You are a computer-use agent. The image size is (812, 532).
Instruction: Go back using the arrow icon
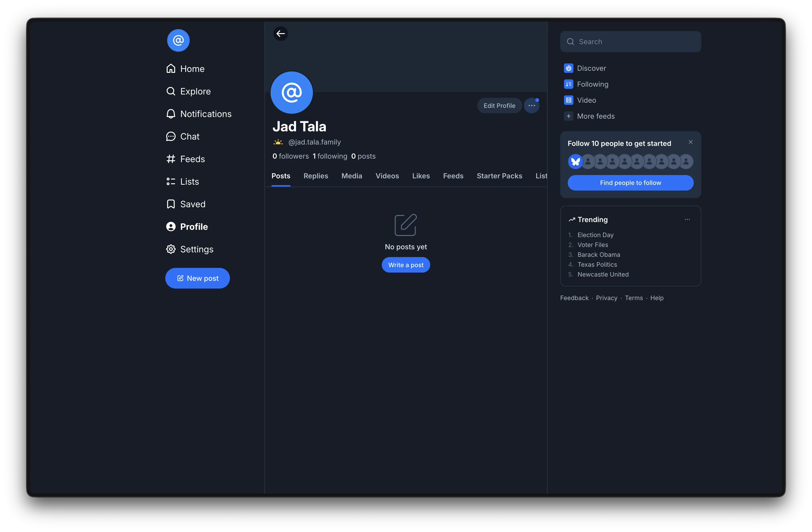[280, 33]
